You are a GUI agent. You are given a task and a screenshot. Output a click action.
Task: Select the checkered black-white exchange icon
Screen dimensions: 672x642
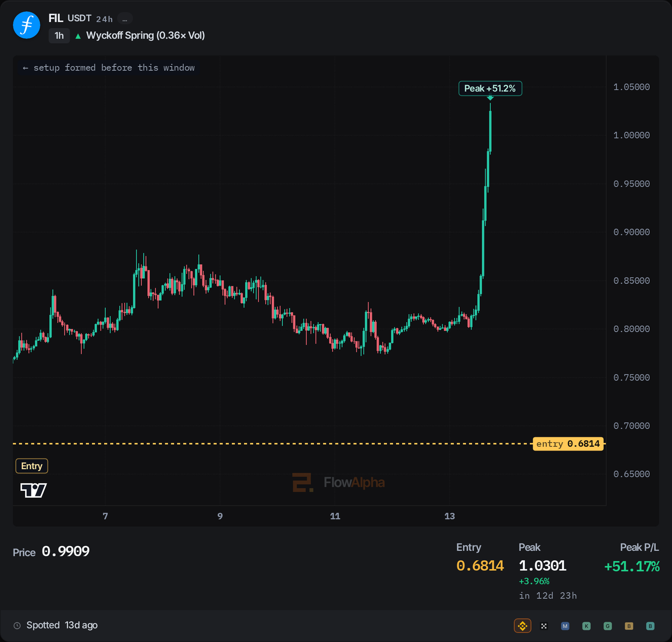[x=544, y=626]
